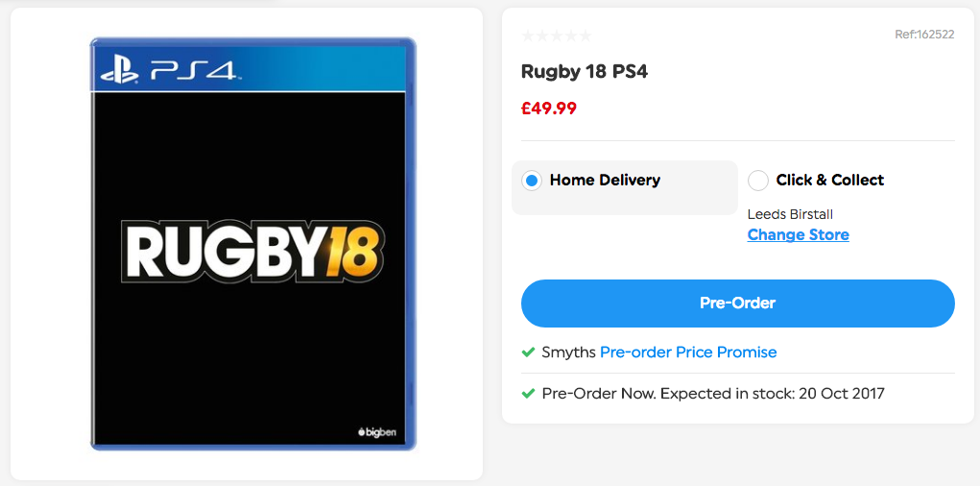
Task: Click the Rugby 18 PS4 product title
Action: (584, 71)
